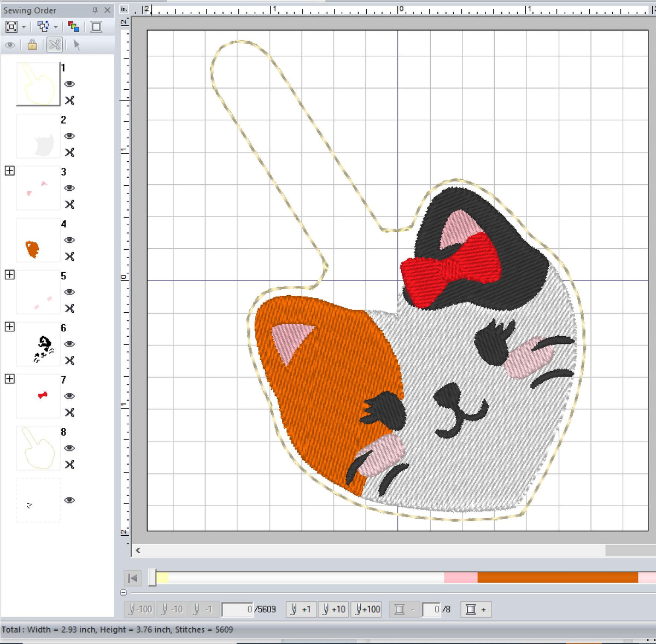This screenshot has width=656, height=644.
Task: Advance 10 stitches with +10
Action: point(333,609)
